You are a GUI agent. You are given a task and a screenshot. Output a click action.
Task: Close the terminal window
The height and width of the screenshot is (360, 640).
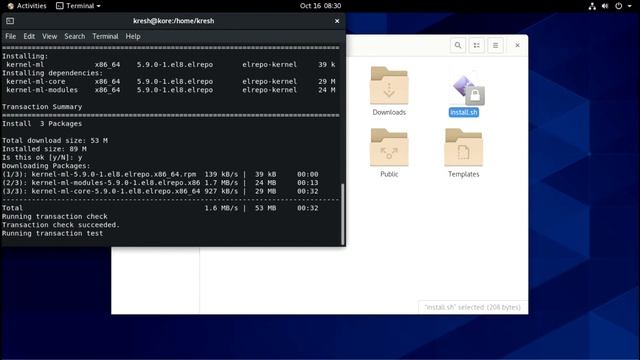pyautogui.click(x=337, y=21)
